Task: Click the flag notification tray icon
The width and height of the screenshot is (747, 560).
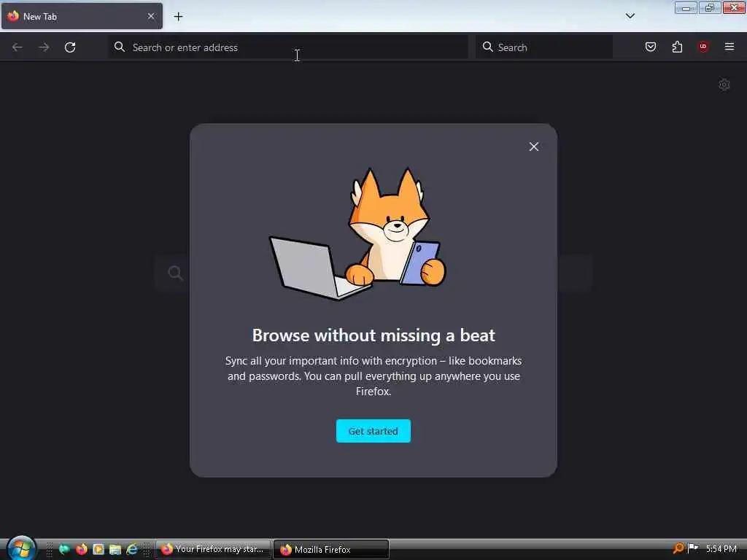Action: [694, 548]
